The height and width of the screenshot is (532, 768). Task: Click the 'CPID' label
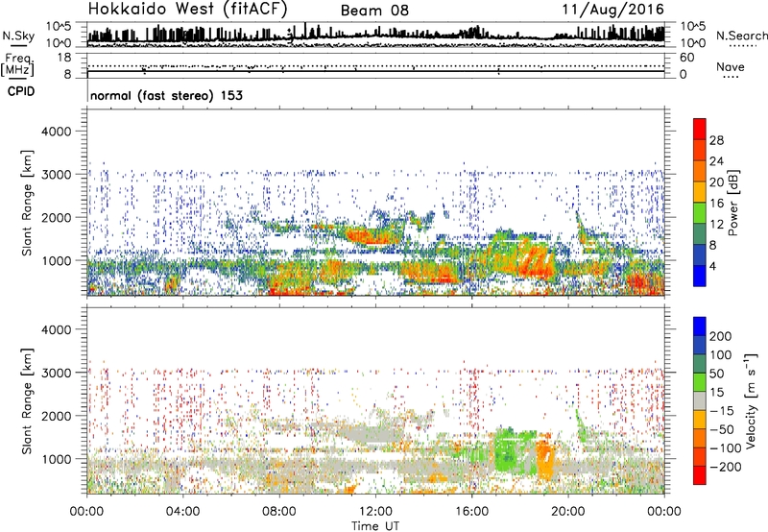coord(21,91)
